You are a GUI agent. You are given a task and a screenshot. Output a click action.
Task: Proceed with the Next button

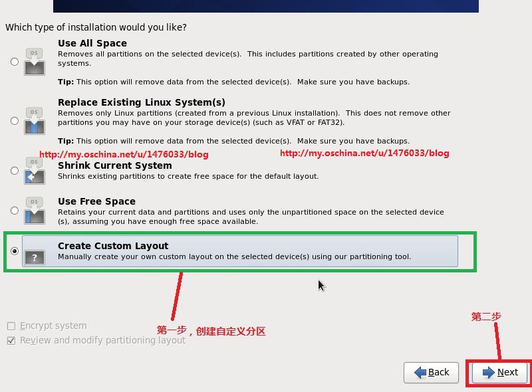(500, 372)
